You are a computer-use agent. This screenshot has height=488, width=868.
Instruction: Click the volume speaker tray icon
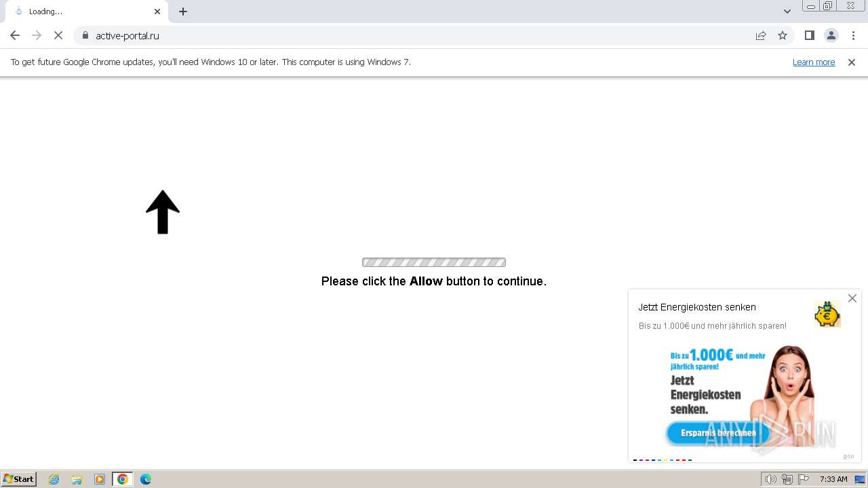pos(770,479)
